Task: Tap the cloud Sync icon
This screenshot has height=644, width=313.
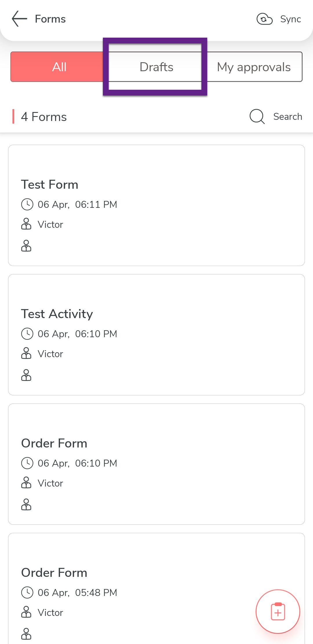Action: (x=264, y=19)
